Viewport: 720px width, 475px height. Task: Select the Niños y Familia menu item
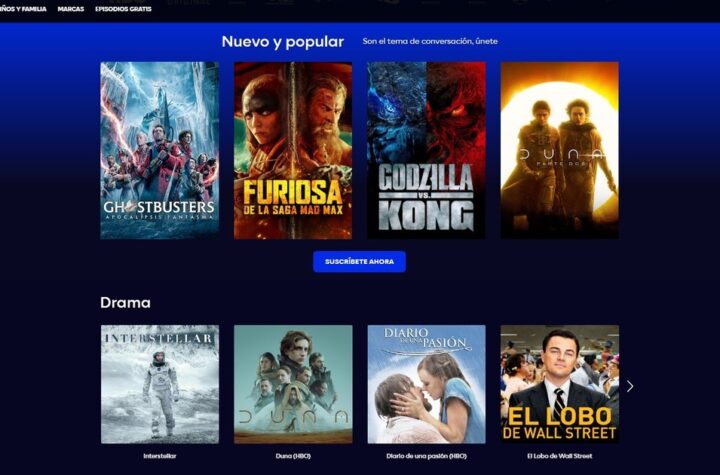(x=23, y=9)
